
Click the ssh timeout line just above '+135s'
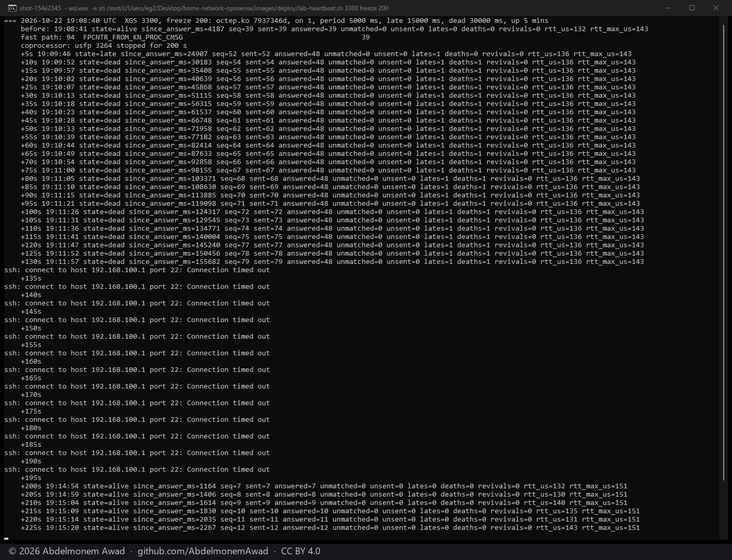point(137,270)
